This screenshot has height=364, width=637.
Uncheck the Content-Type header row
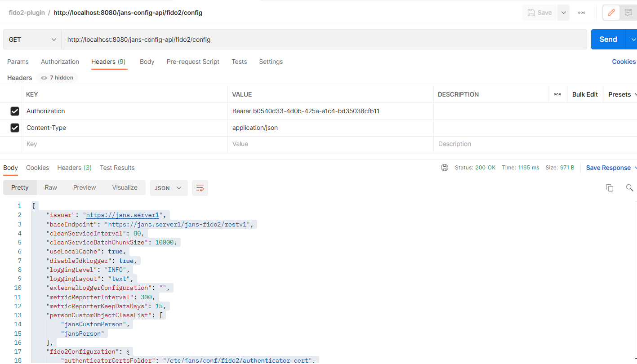click(x=15, y=128)
